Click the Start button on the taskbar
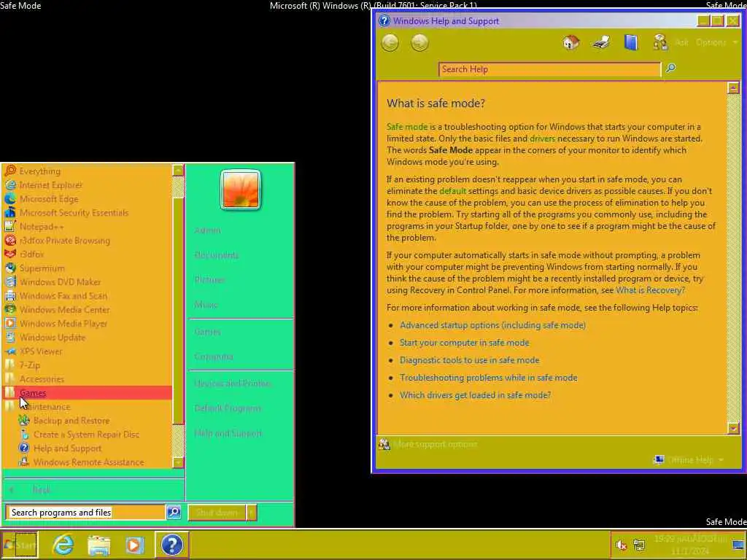 pos(20,545)
